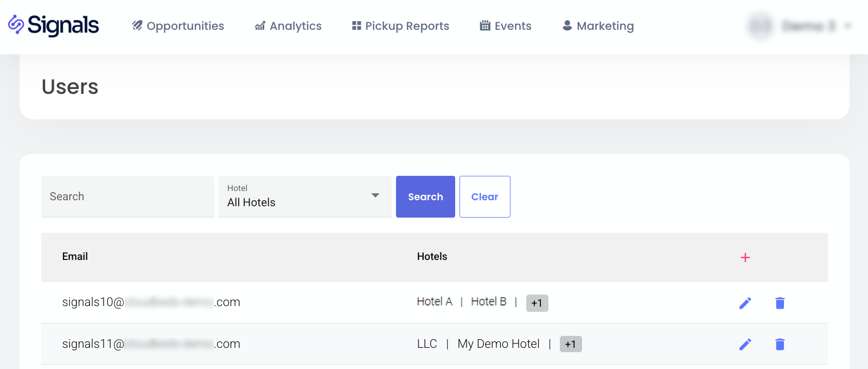Image resolution: width=868 pixels, height=369 pixels.
Task: Expand signals11 +1 hotels badge
Action: (x=570, y=344)
